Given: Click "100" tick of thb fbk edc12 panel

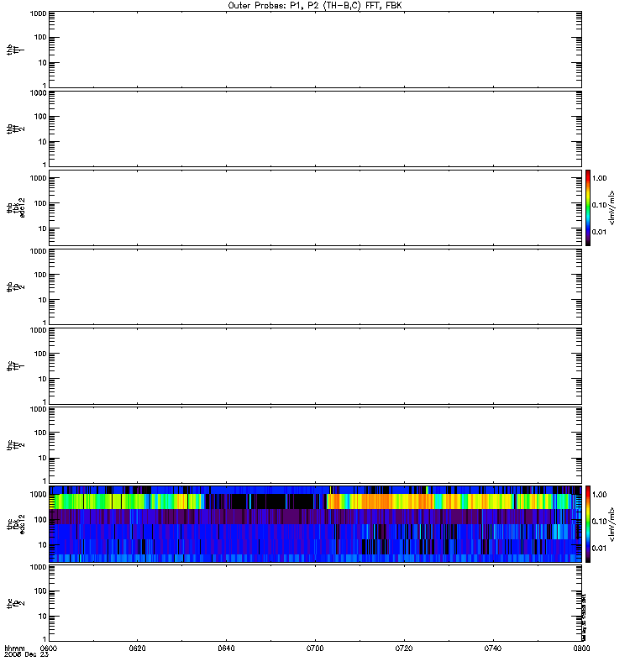Looking at the screenshot, I should point(40,203).
